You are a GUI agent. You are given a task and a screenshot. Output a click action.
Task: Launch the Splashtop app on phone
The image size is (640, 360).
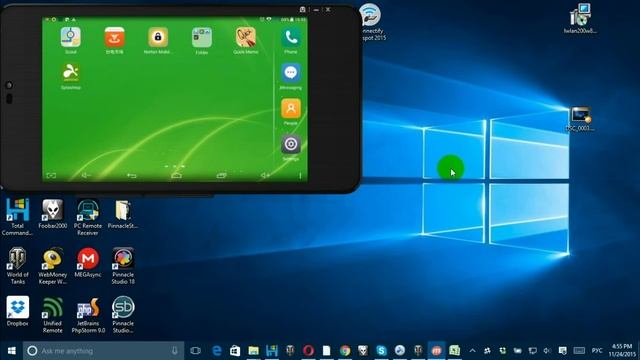point(71,73)
